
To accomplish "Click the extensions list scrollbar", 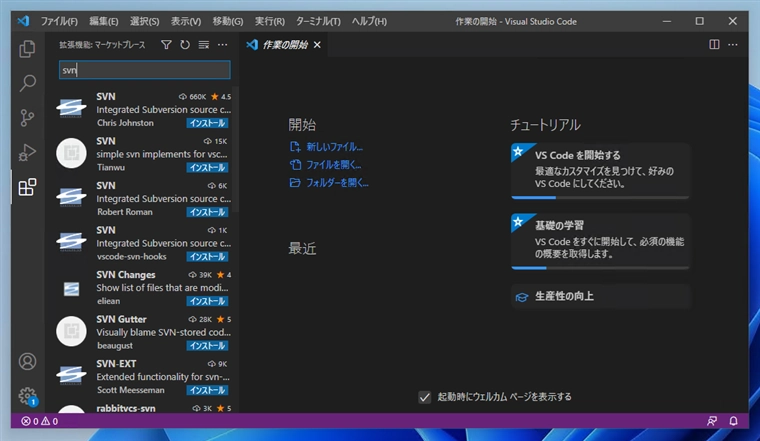I will click(236, 150).
